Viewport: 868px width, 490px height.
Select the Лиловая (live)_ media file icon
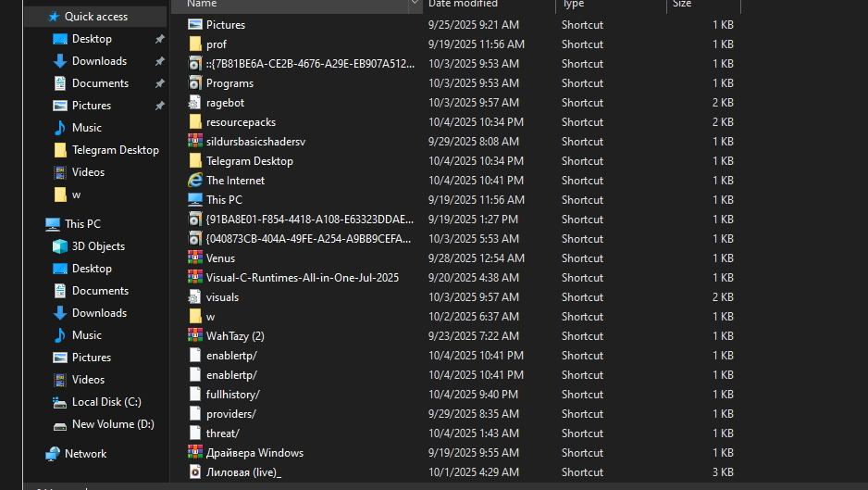pos(195,472)
